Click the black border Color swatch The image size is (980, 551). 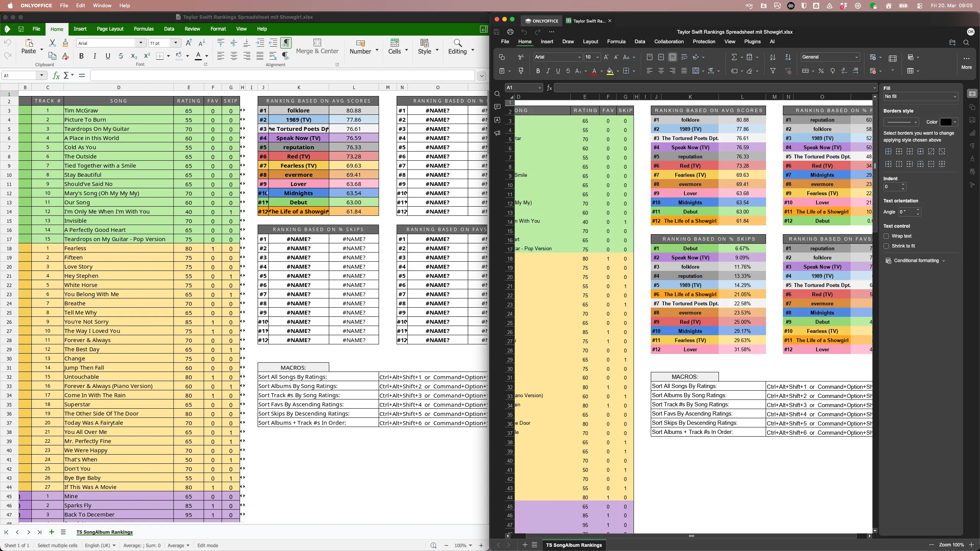click(x=946, y=122)
